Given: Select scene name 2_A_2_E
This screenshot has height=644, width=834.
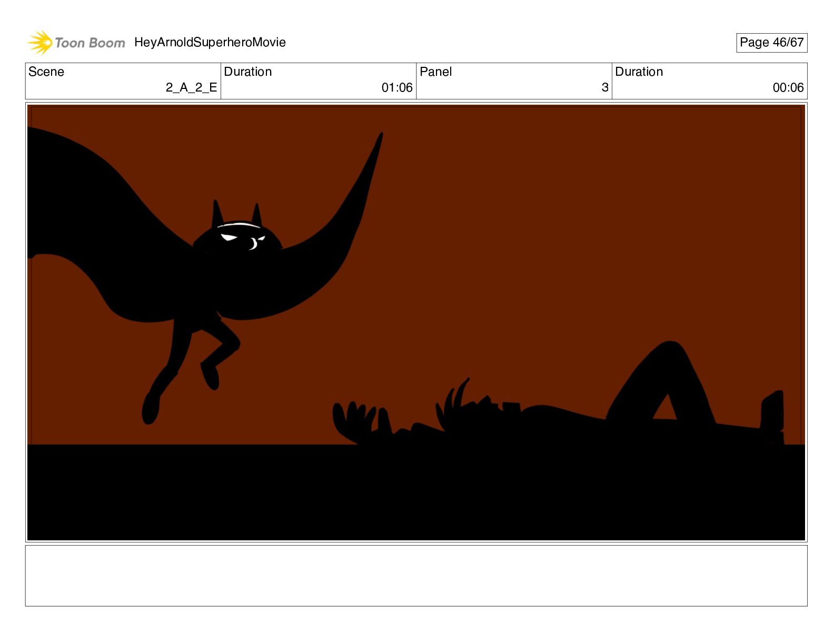Looking at the screenshot, I should click(191, 87).
